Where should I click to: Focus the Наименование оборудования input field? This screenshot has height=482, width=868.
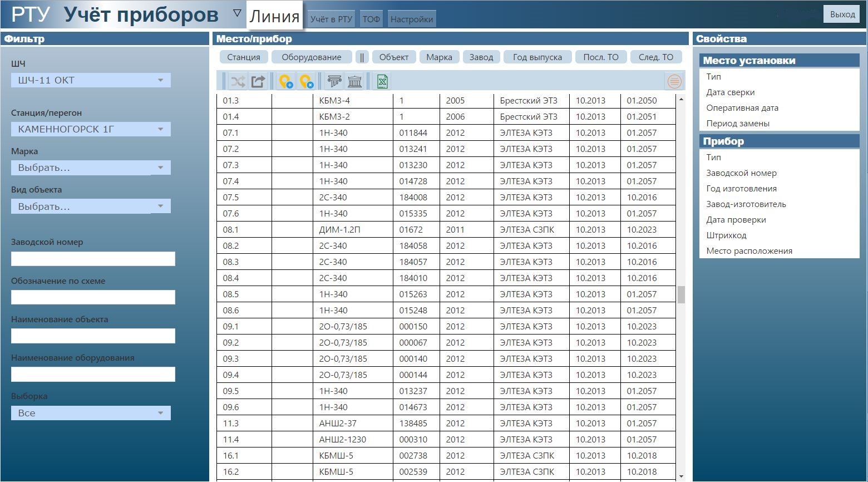(x=93, y=374)
